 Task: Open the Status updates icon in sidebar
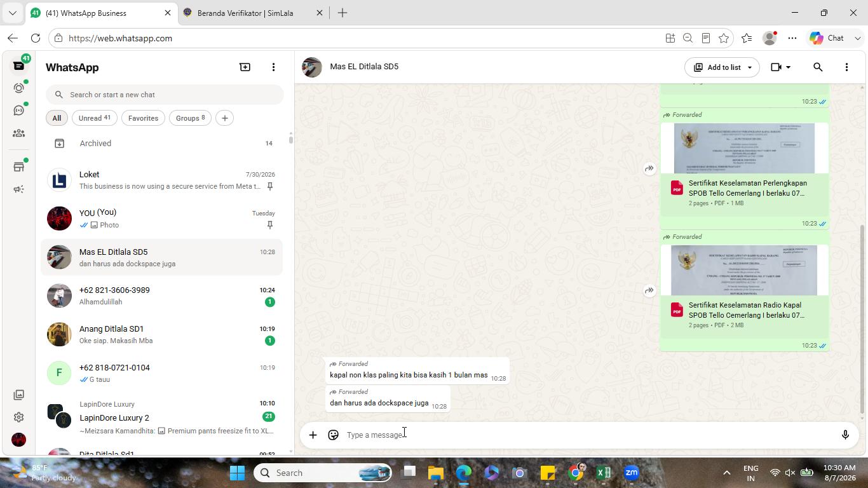click(19, 88)
